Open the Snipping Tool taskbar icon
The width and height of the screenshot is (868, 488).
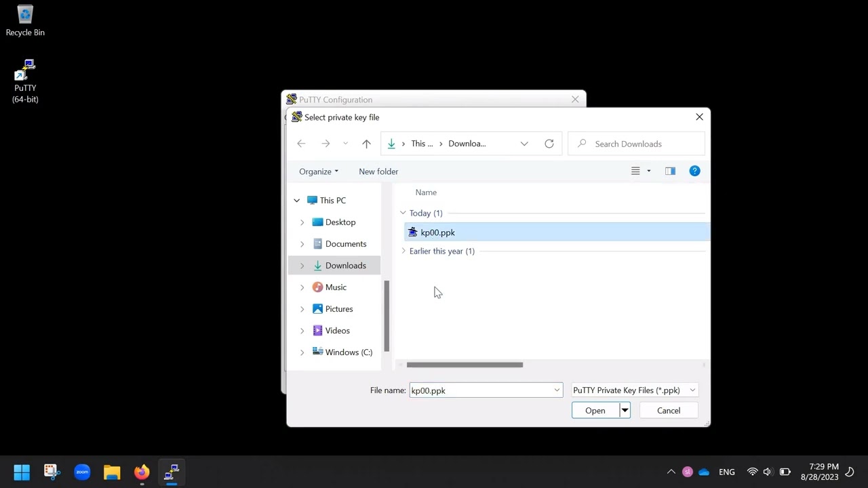point(52,472)
